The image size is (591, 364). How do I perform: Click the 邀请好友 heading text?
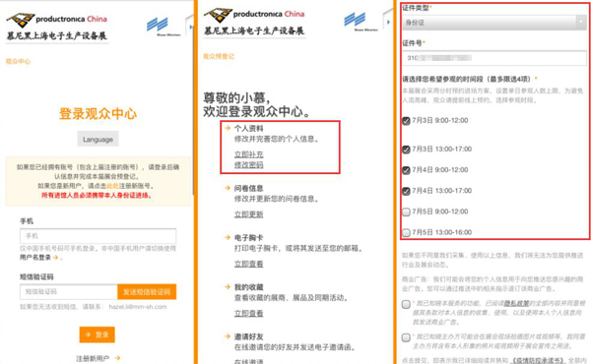(x=249, y=336)
